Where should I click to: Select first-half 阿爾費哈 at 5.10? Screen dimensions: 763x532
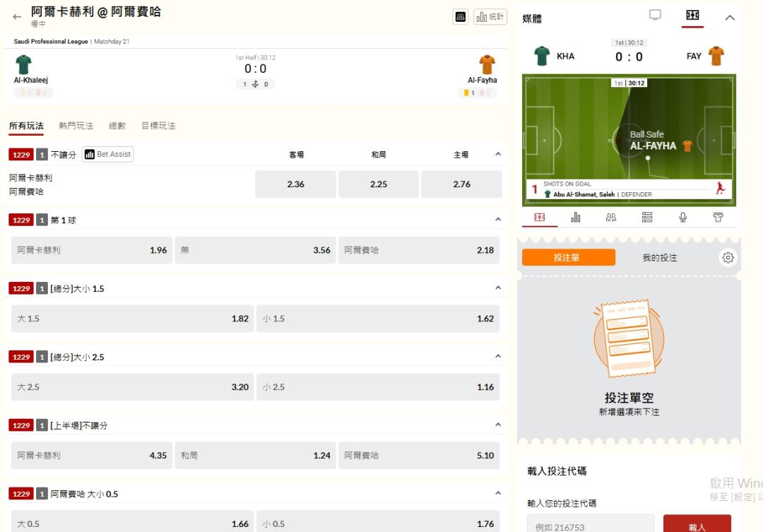tap(419, 456)
